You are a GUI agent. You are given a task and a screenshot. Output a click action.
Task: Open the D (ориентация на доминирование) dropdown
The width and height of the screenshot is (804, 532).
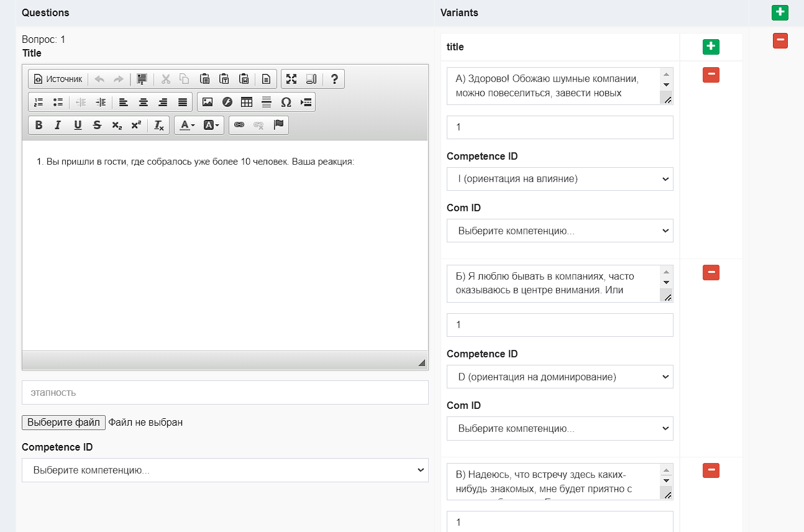coord(560,377)
